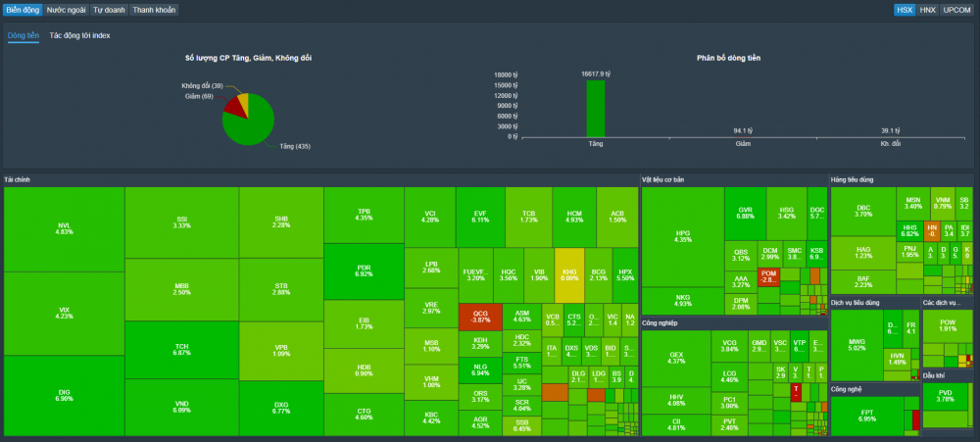Viewport: 980px width, 442px height.
Task: Select the VCG 3.84% tile
Action: [729, 346]
